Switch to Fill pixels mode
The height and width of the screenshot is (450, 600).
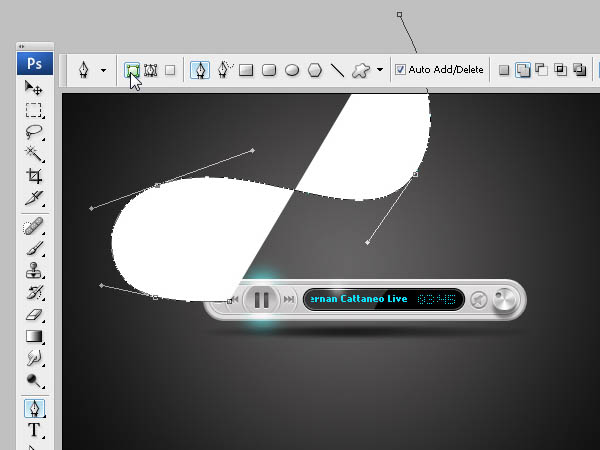pos(170,70)
